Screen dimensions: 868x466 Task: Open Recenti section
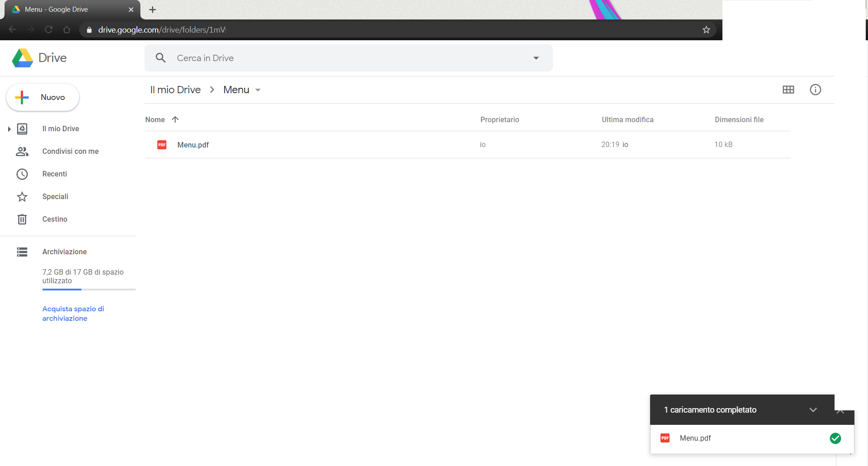pos(54,174)
